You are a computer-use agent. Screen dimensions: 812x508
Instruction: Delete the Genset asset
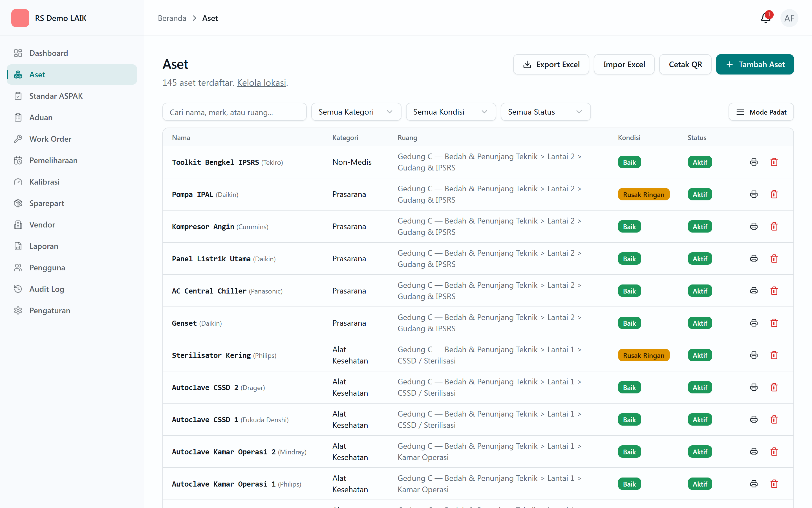coord(774,323)
